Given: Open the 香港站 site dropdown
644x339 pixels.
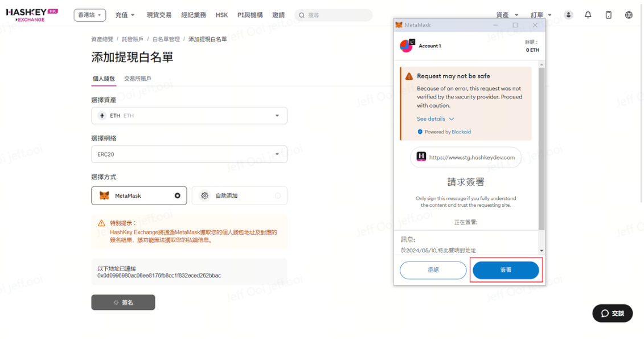Looking at the screenshot, I should (89, 15).
